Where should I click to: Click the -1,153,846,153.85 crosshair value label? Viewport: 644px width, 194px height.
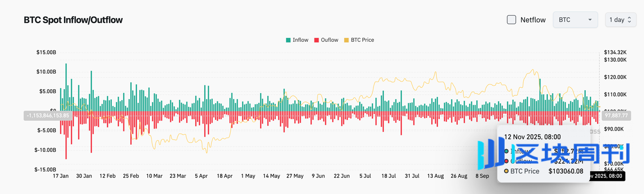48,115
